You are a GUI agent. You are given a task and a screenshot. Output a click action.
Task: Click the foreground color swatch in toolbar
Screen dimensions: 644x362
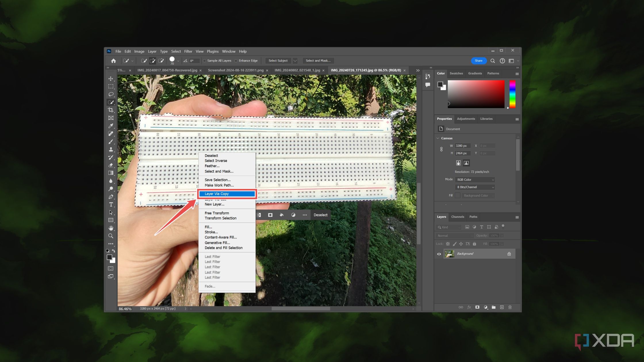coord(109,257)
